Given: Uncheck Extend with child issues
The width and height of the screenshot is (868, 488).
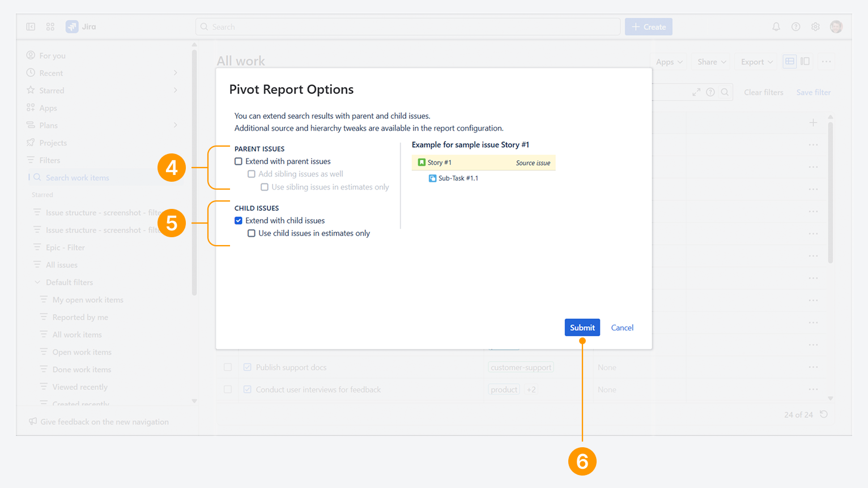Looking at the screenshot, I should [x=239, y=221].
